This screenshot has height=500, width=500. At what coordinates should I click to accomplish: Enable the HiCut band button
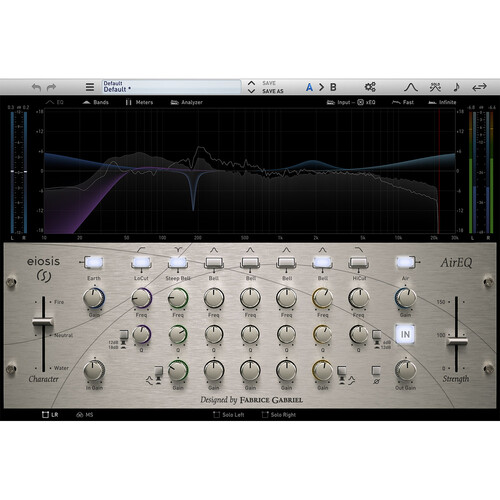pyautogui.click(x=359, y=262)
